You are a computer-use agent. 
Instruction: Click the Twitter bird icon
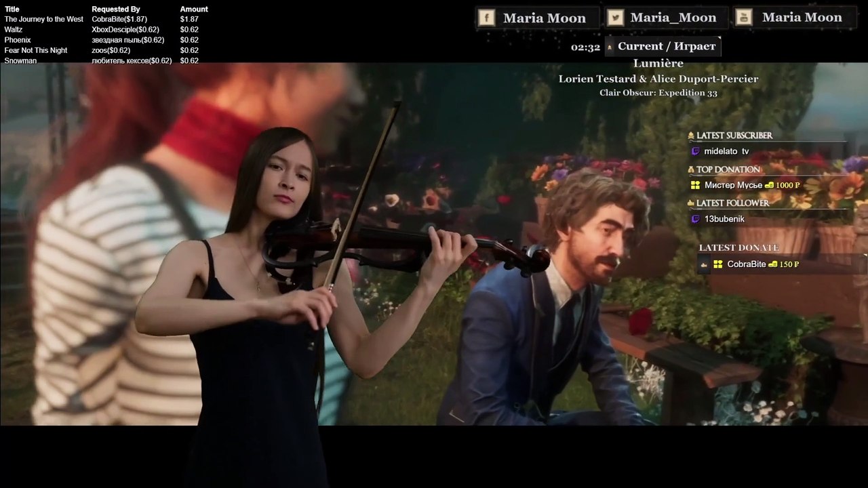[615, 18]
